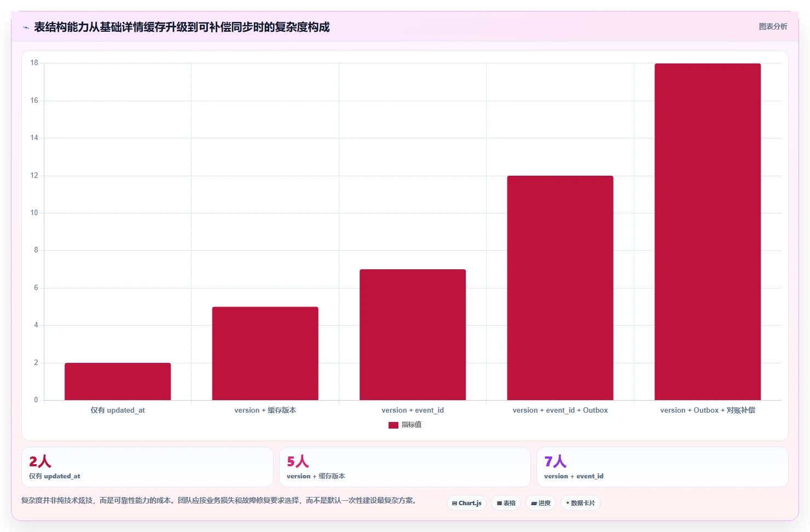The image size is (810, 532).
Task: Click the footer note starting 复杂度并非纯技术炫技
Action: click(x=219, y=500)
